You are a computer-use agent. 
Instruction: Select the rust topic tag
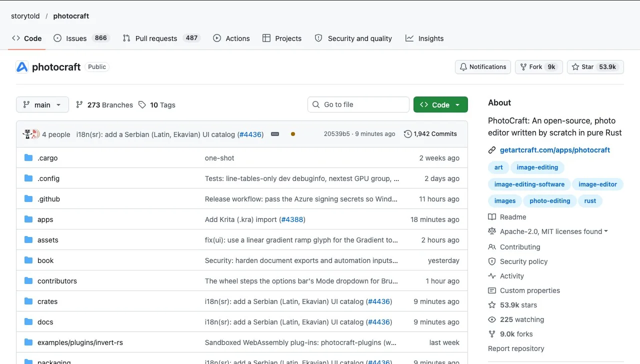tap(590, 201)
